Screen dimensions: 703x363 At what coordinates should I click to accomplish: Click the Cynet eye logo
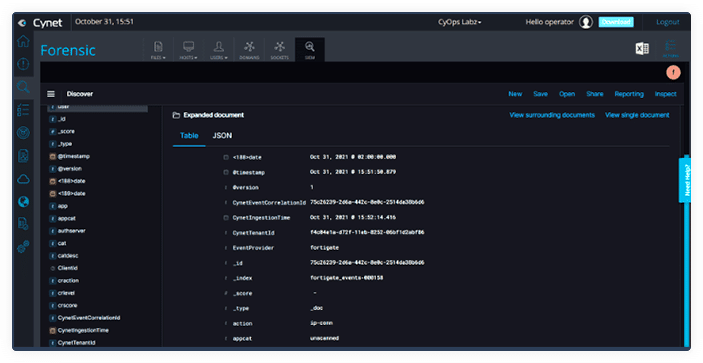22,22
